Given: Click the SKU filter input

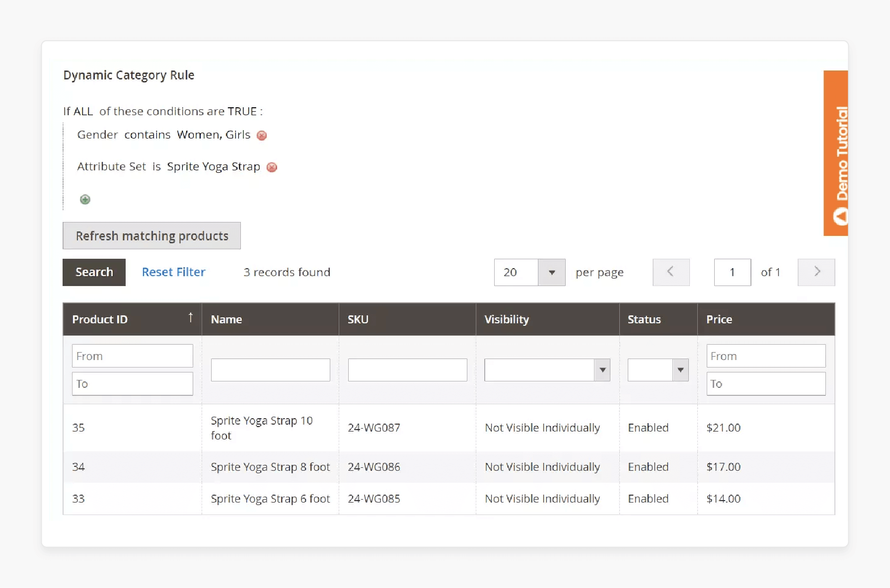Looking at the screenshot, I should (407, 369).
